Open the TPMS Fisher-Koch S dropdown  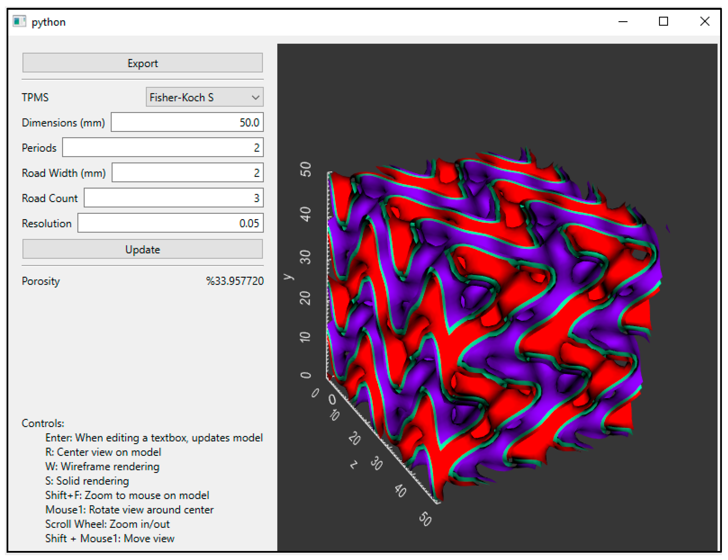200,97
